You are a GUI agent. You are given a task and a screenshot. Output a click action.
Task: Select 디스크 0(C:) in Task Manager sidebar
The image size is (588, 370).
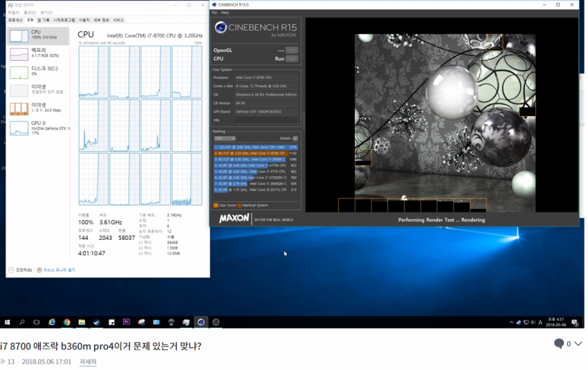tap(38, 72)
